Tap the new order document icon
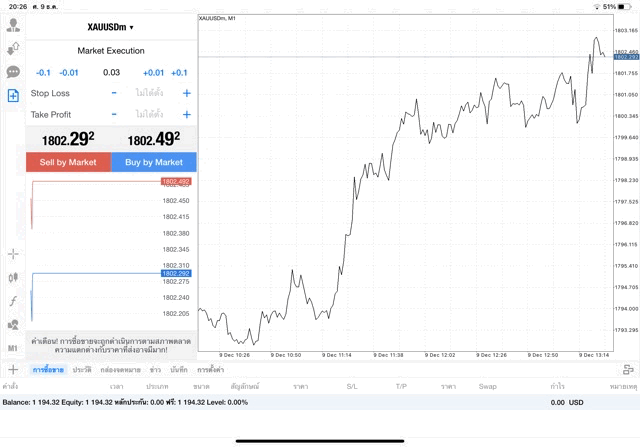Viewport: 640px width, 447px height. 13,96
